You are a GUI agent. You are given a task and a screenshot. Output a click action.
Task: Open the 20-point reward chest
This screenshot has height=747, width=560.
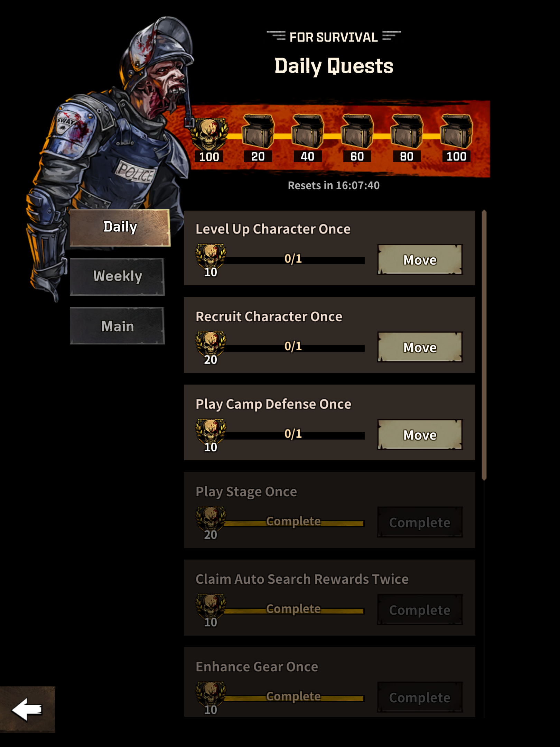(x=258, y=132)
